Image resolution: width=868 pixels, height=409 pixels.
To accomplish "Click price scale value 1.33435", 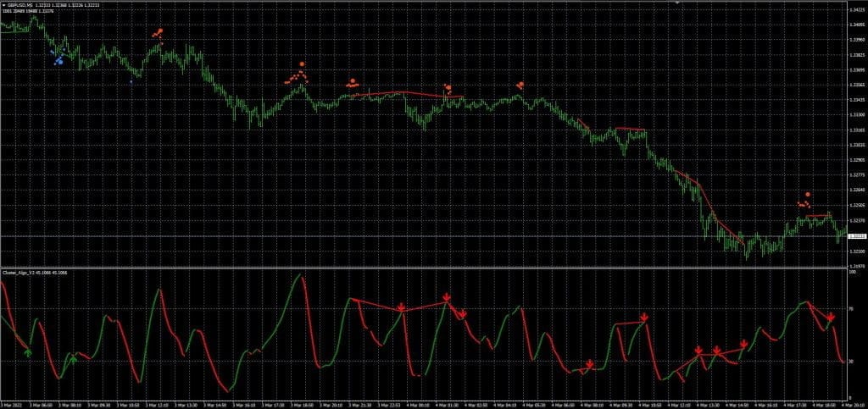I will 859,100.
